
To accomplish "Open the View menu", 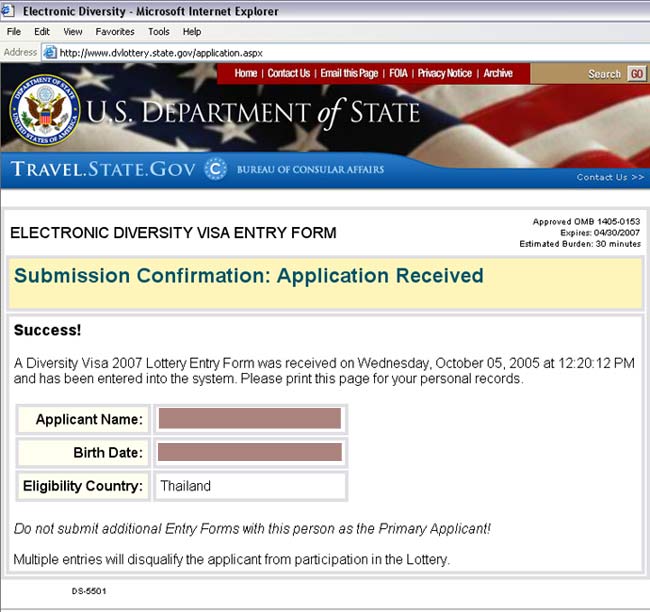I will [73, 32].
